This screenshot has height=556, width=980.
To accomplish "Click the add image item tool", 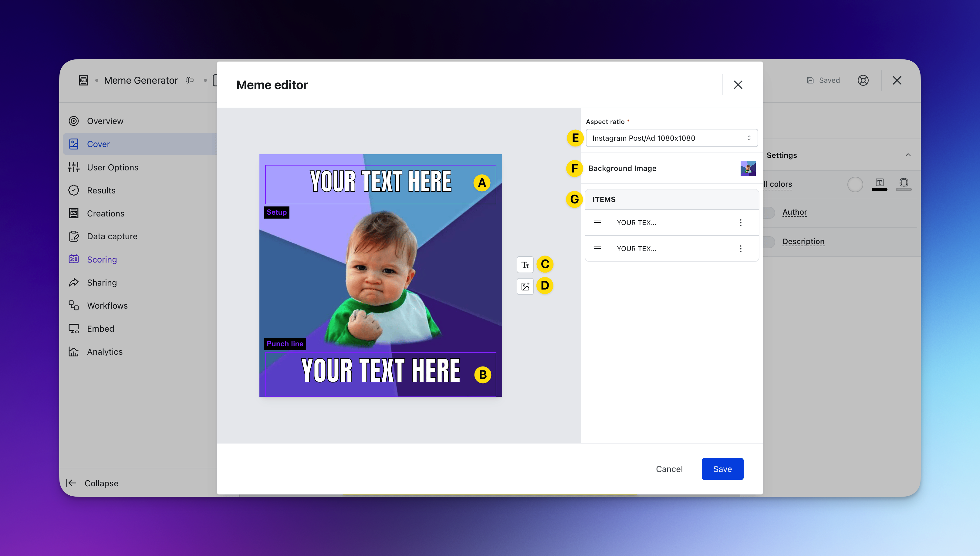I will (x=525, y=286).
